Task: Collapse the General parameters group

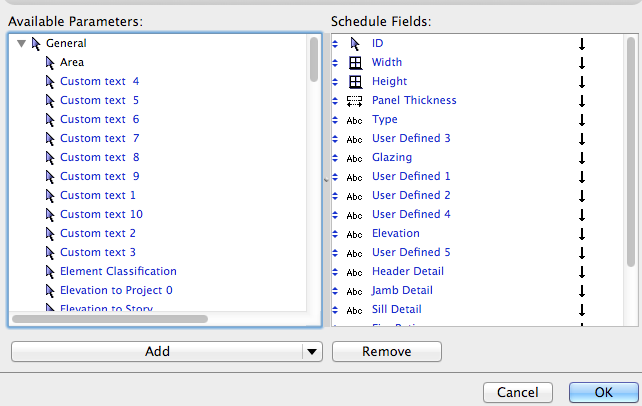Action: [x=21, y=44]
